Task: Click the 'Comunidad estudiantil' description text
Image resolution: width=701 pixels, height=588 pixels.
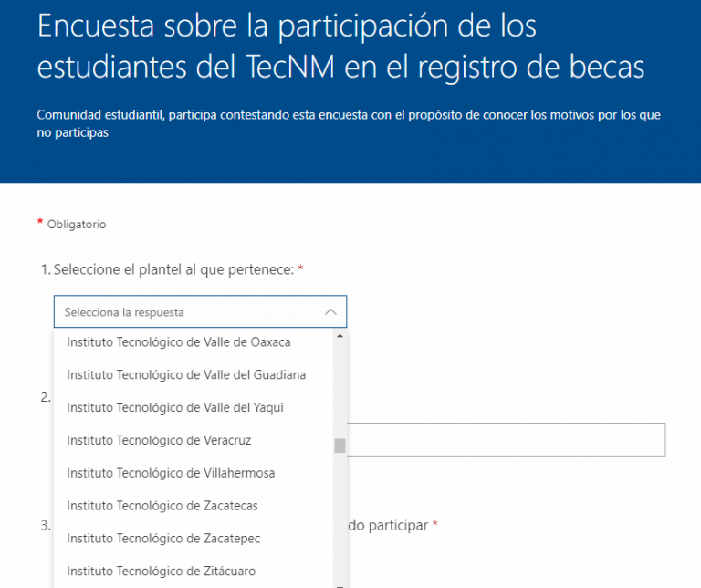Action: (349, 123)
